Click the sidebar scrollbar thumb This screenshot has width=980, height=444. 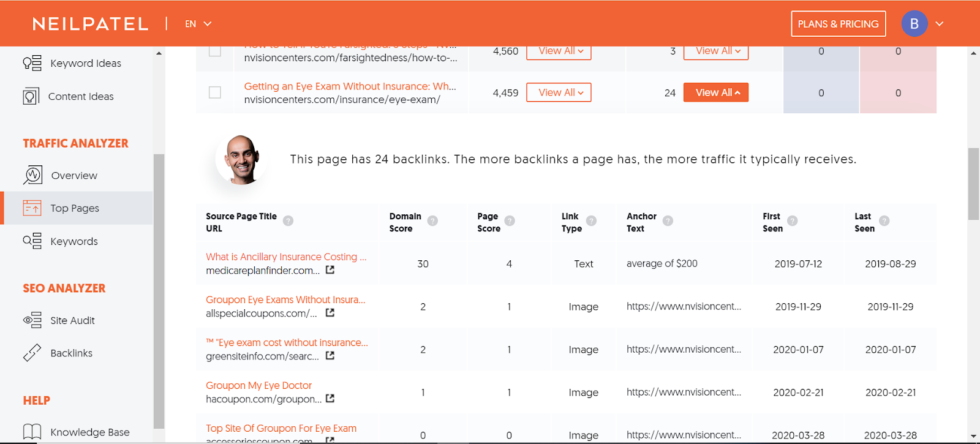pyautogui.click(x=159, y=291)
